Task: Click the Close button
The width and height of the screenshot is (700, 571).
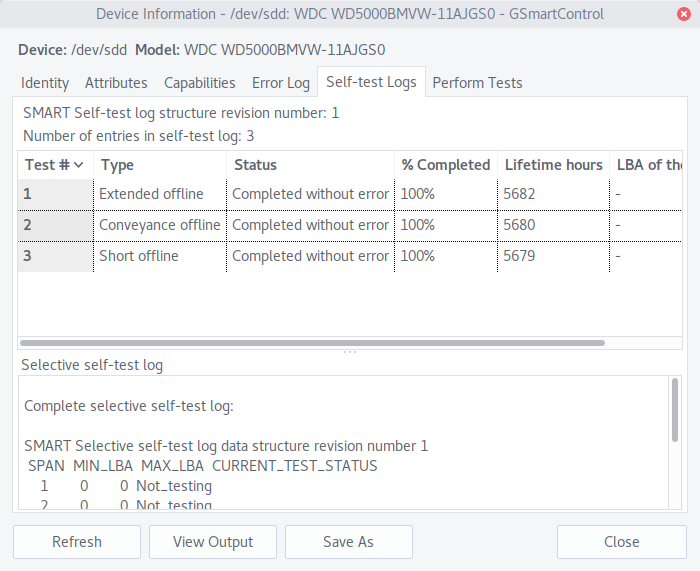Action: (621, 542)
